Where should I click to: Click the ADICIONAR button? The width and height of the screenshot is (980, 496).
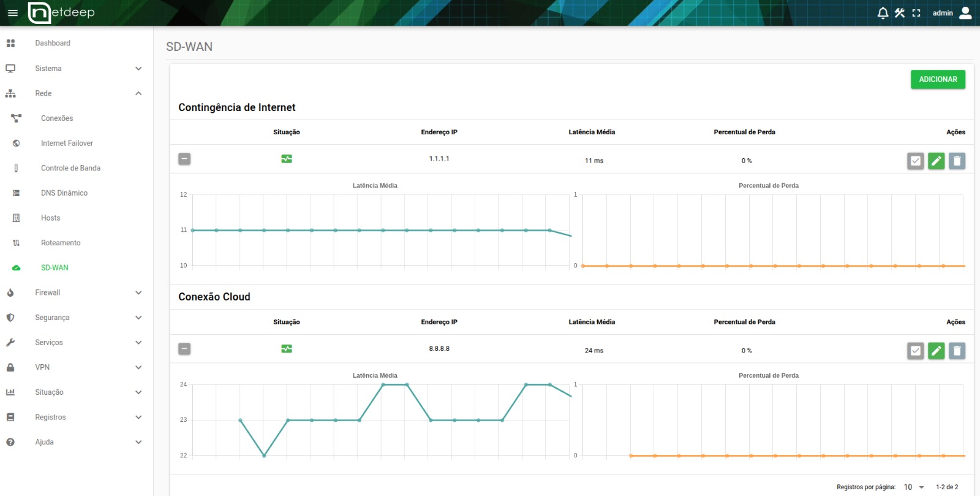938,80
